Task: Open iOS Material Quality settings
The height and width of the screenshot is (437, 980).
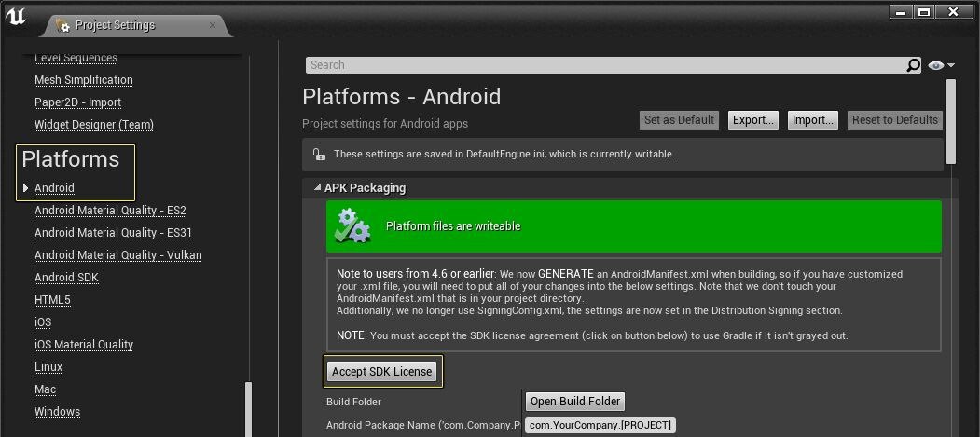Action: point(84,345)
